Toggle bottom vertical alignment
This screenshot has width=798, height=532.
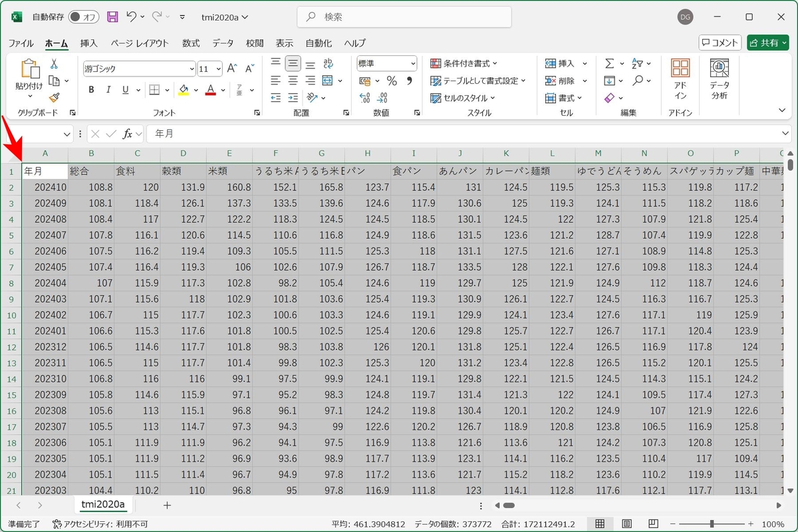point(311,64)
